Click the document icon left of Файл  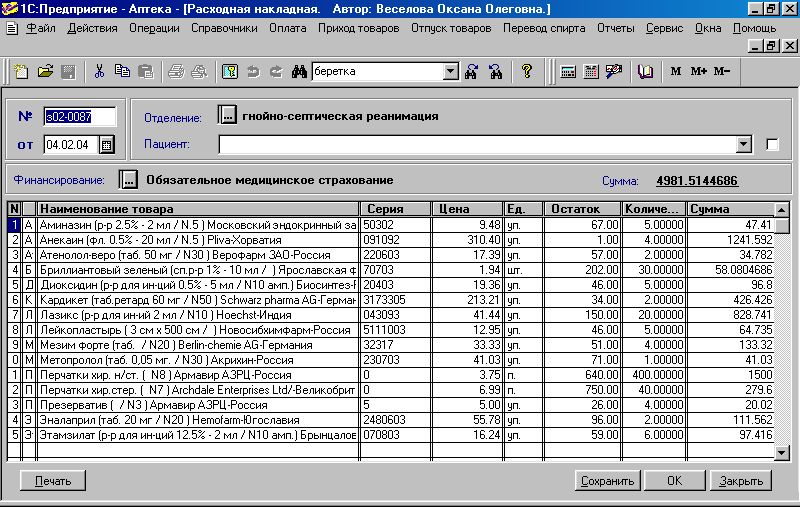pyautogui.click(x=11, y=28)
